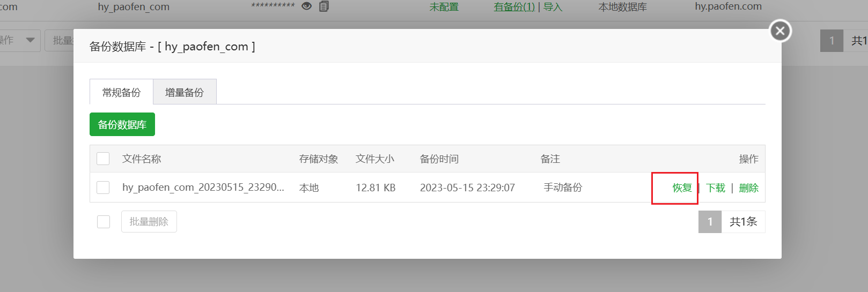The width and height of the screenshot is (868, 292).
Task: Click the backup file name hy_paofen_com_20230515
Action: 203,188
